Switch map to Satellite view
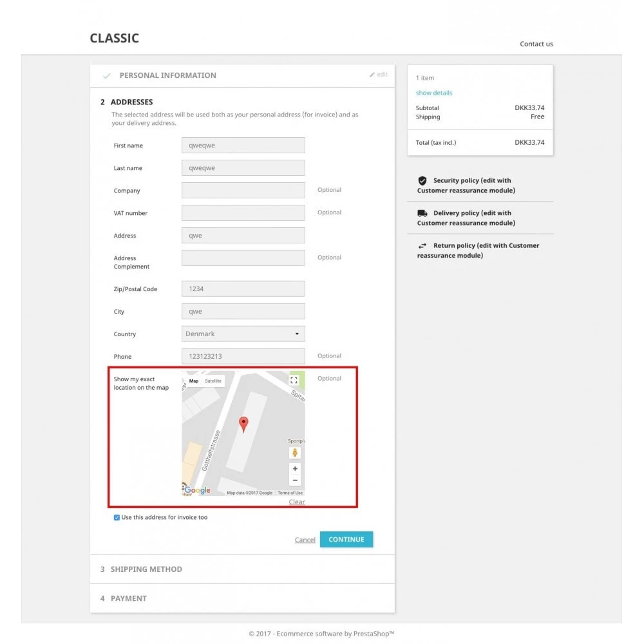Viewport: 644px width, 644px height. [213, 381]
